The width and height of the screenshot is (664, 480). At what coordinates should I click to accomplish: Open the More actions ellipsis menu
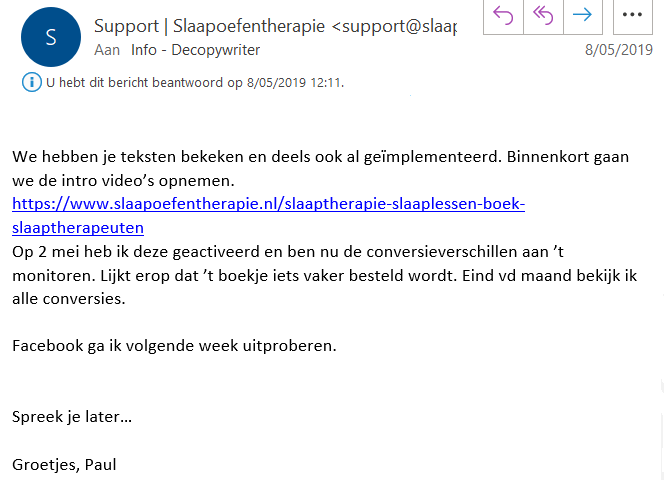(x=632, y=16)
